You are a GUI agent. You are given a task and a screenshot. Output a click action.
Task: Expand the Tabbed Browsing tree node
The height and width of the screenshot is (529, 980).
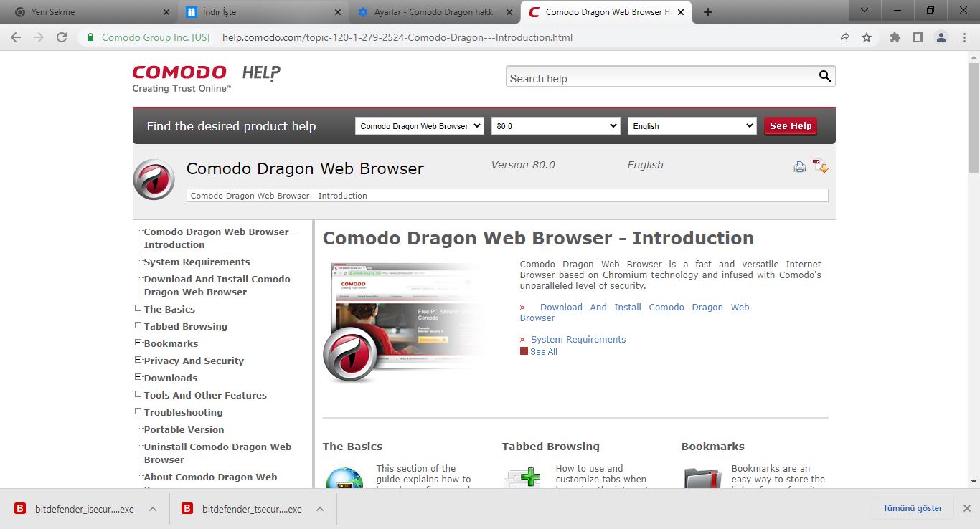coord(138,325)
